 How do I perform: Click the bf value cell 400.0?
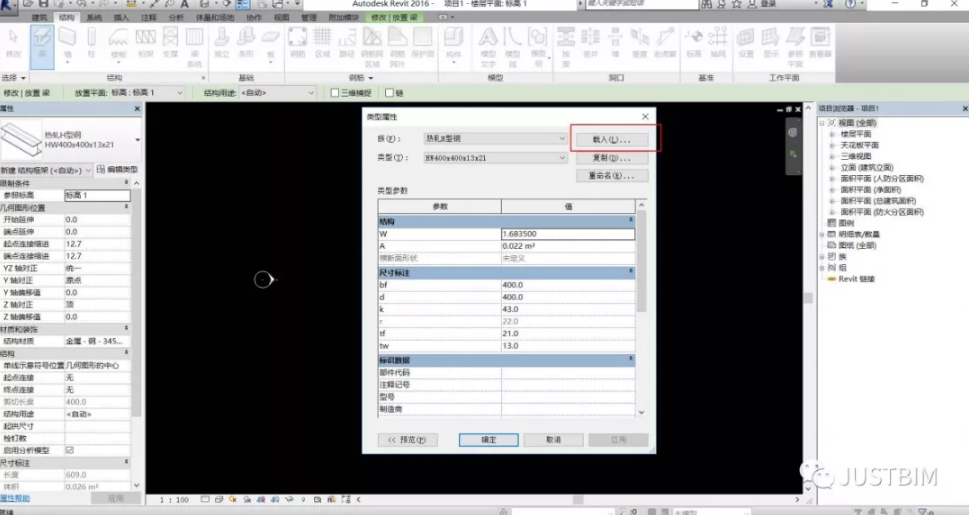point(568,285)
